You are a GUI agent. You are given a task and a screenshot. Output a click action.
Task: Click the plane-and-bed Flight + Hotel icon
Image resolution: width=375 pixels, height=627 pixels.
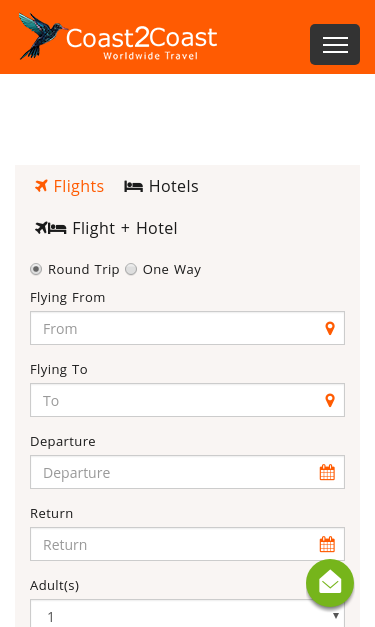tap(51, 228)
